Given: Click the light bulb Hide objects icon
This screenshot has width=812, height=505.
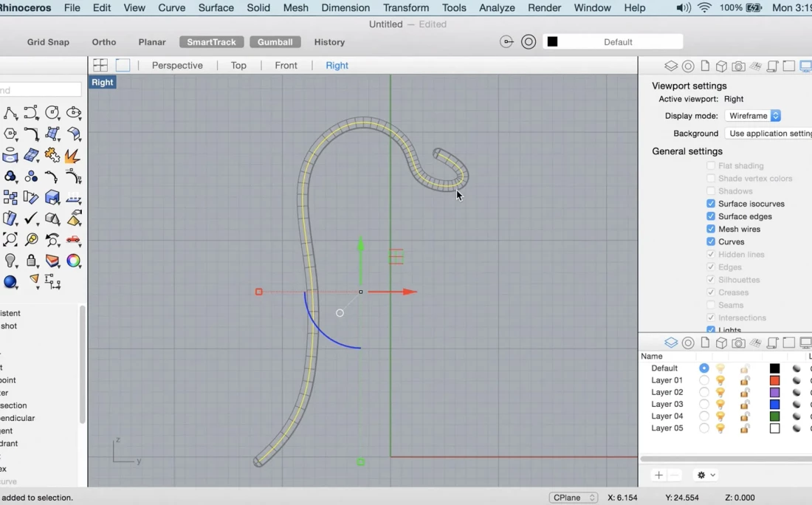Looking at the screenshot, I should point(10,261).
